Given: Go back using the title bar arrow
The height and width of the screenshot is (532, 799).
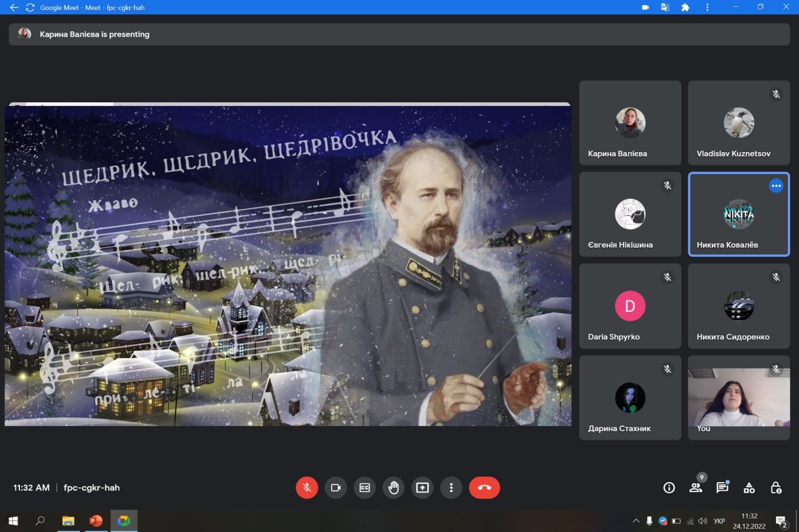Looking at the screenshot, I should (14, 7).
